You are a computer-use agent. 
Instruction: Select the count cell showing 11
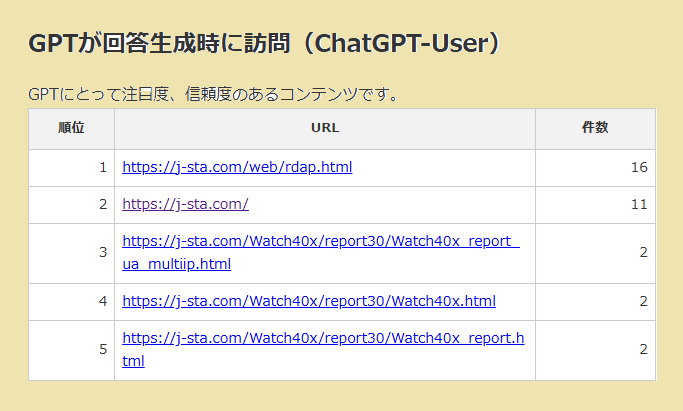tap(596, 204)
